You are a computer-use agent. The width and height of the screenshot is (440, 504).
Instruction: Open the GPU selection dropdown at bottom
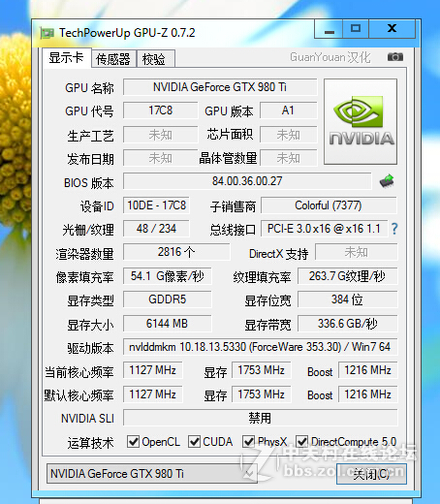(152, 474)
